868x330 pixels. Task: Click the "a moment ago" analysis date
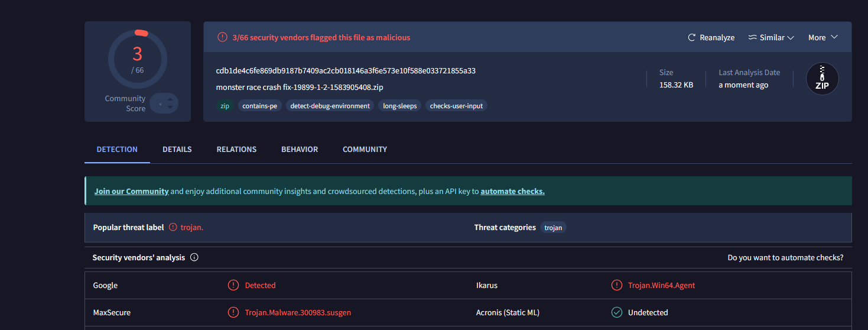[x=743, y=85]
